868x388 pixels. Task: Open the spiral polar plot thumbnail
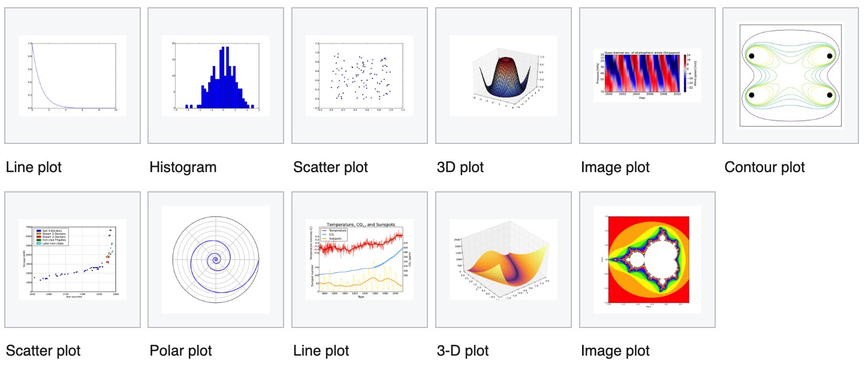tap(216, 260)
